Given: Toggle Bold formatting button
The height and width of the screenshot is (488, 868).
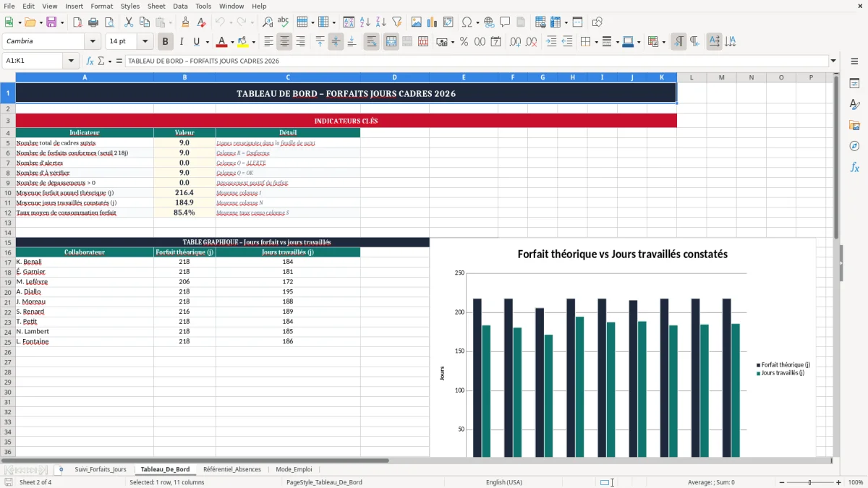Looking at the screenshot, I should coord(166,42).
